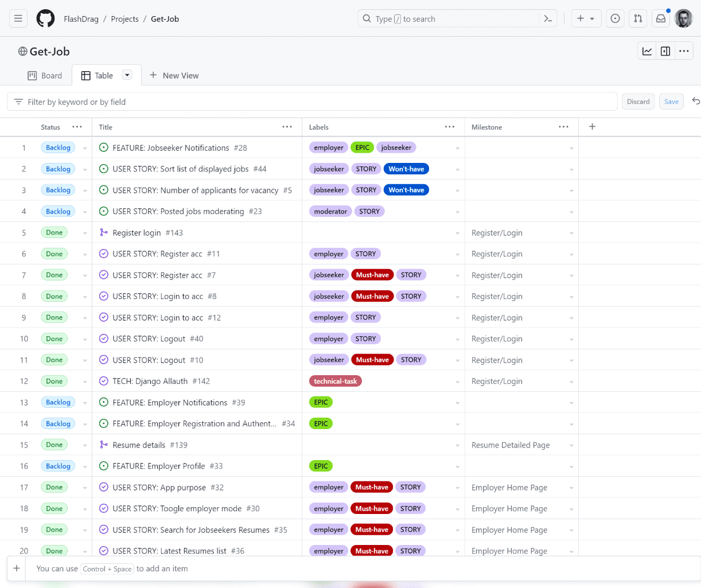The image size is (701, 588).
Task: Open the Table view options dropdown
Action: pyautogui.click(x=127, y=75)
